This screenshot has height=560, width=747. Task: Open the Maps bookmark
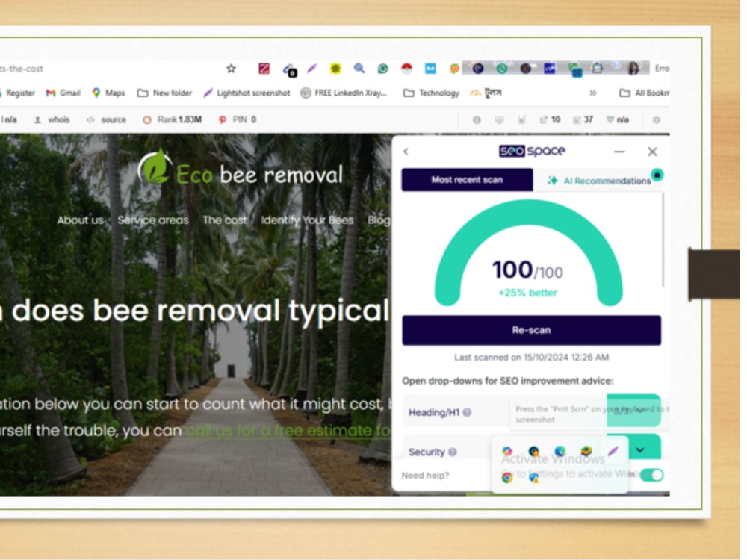point(108,93)
